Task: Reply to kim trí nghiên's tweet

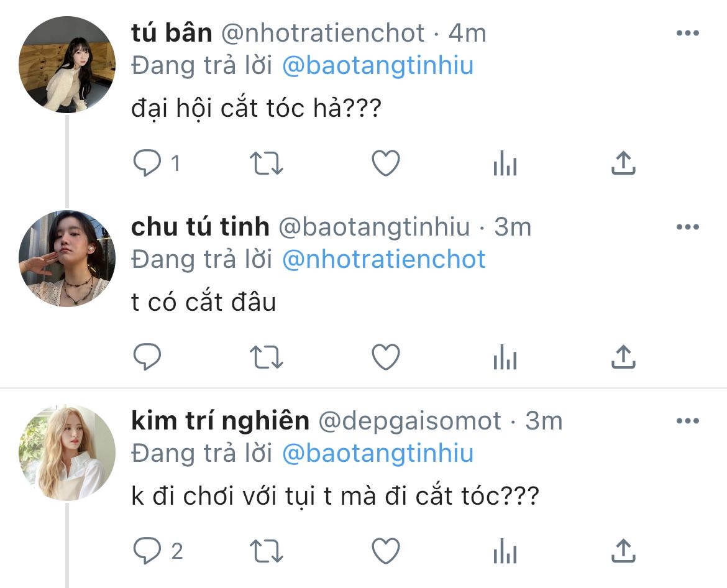Action: pos(148,551)
